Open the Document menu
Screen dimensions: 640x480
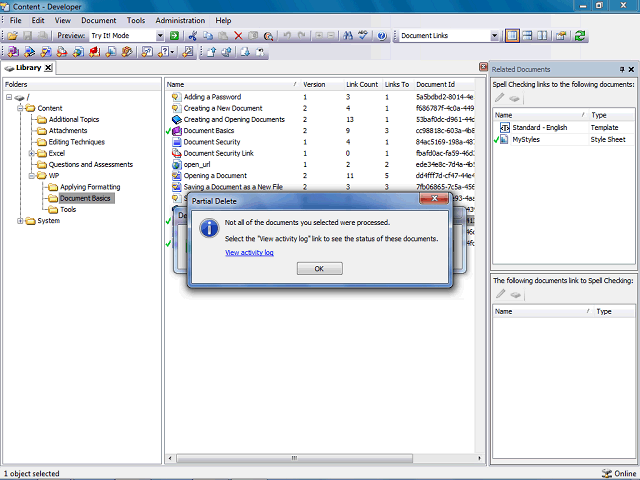coord(98,20)
